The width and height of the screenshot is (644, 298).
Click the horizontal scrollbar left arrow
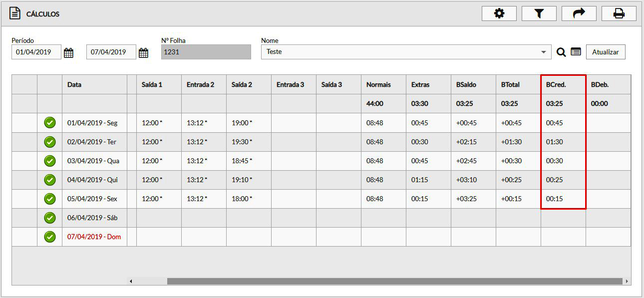click(131, 282)
